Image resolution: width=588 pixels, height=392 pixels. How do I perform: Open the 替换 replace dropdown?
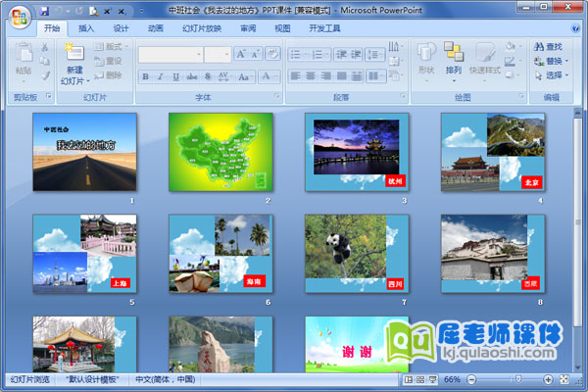[x=551, y=61]
